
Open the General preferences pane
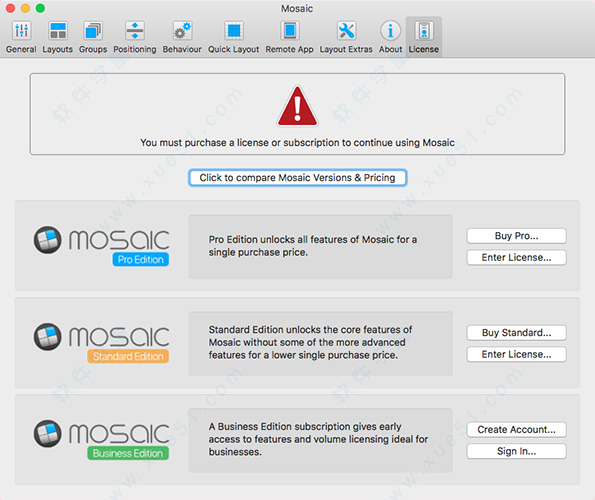coord(21,37)
